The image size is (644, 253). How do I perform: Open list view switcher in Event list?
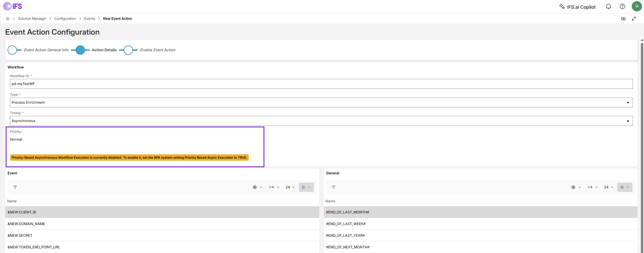pos(306,187)
